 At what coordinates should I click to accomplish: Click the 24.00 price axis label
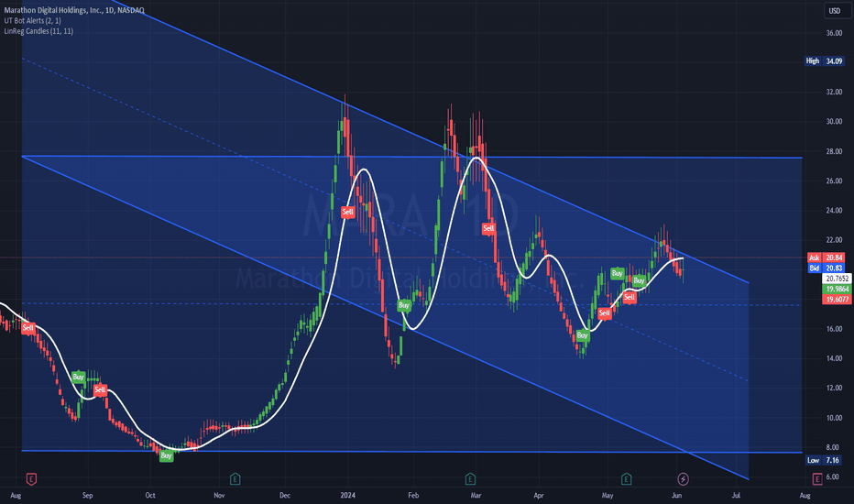coord(834,211)
